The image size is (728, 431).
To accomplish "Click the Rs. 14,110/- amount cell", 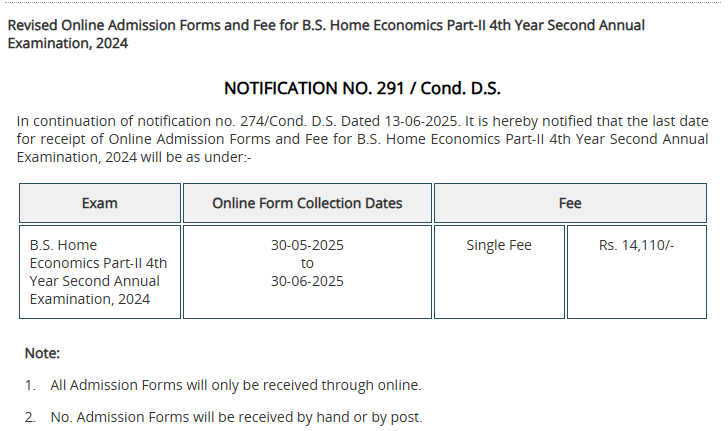I will [637, 272].
